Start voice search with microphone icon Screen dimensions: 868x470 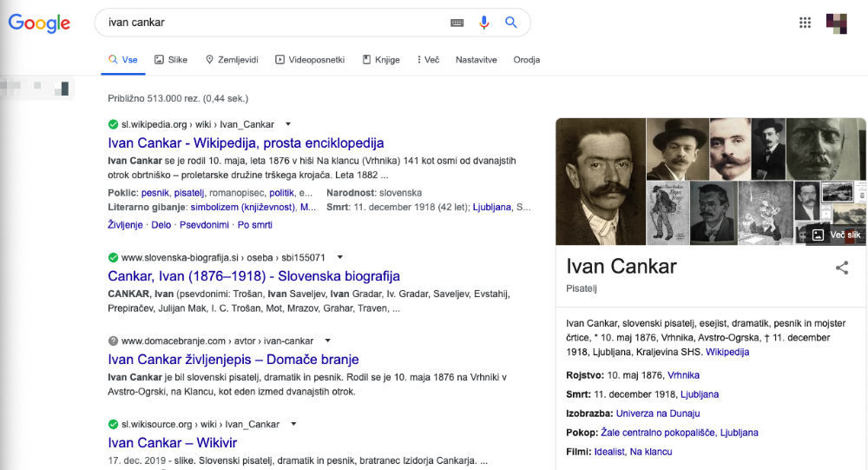483,23
